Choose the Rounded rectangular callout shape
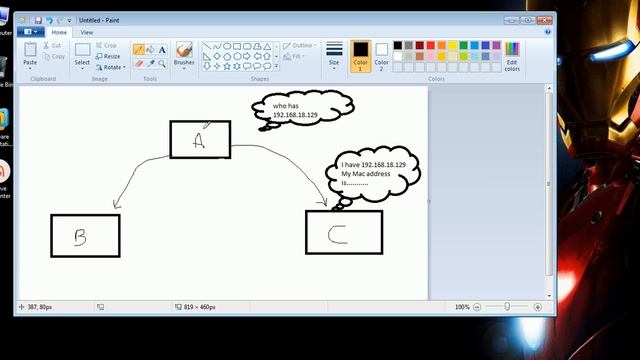The height and width of the screenshot is (360, 640). click(x=247, y=66)
